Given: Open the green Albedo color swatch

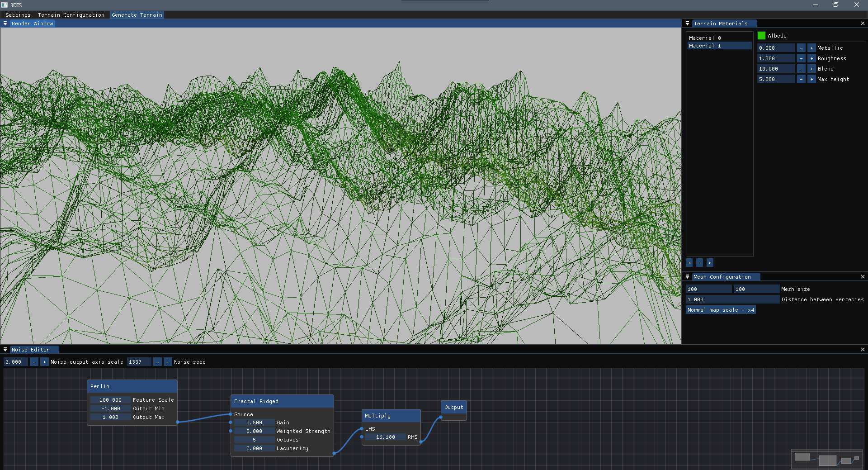Looking at the screenshot, I should tap(762, 36).
